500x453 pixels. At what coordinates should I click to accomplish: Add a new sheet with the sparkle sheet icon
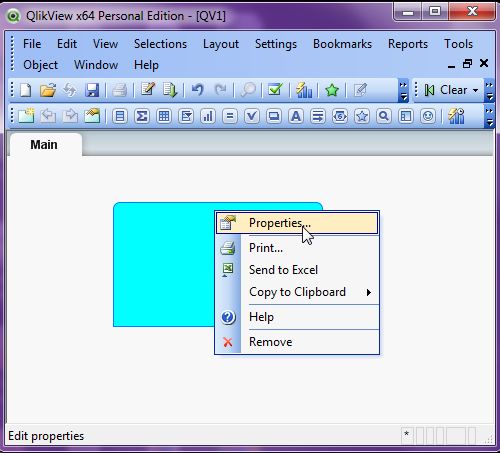click(26, 116)
